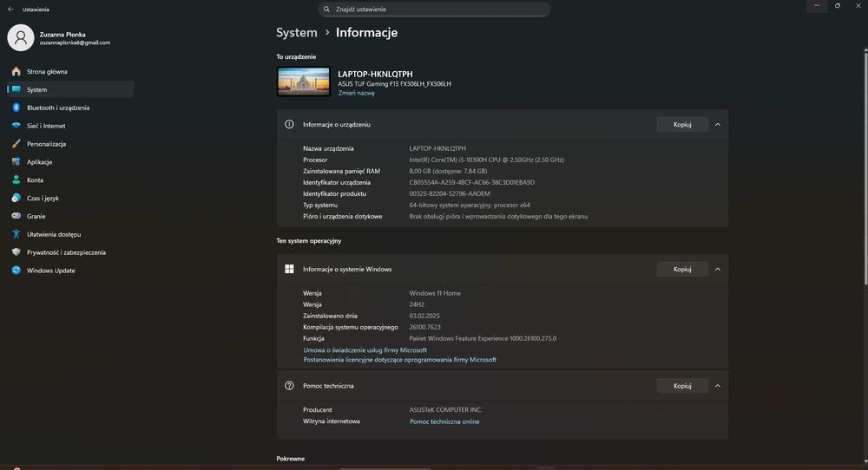Collapse the Informacje o systemie Windows section
This screenshot has height=470, width=868.
coord(718,269)
